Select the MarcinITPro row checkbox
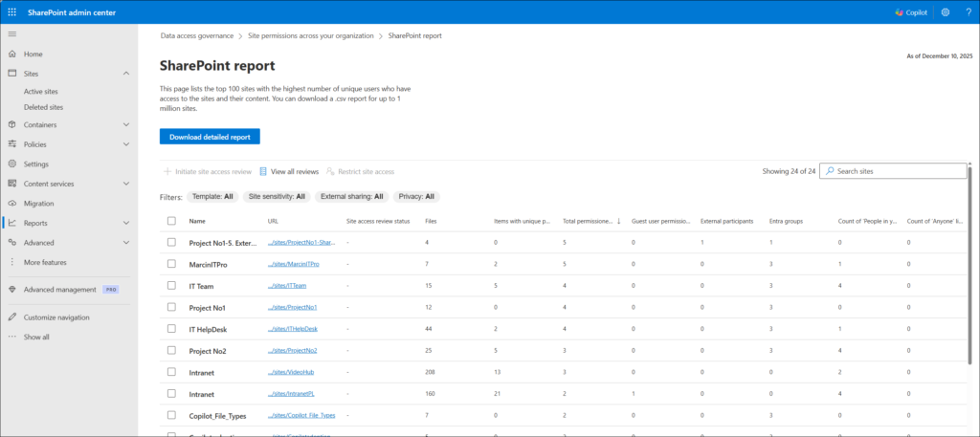Screen dimensions: 980x437 point(171,264)
